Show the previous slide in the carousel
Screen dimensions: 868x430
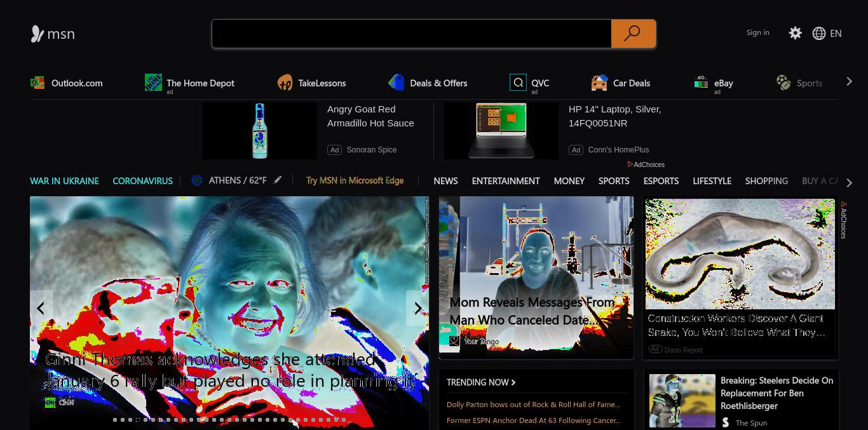tap(41, 308)
